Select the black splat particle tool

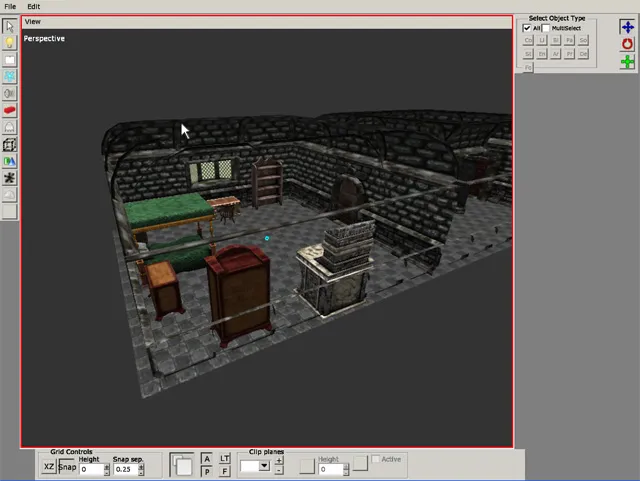[x=9, y=178]
